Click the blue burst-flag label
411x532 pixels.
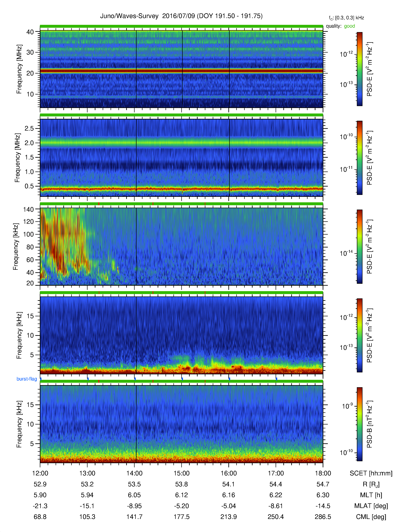(27, 379)
